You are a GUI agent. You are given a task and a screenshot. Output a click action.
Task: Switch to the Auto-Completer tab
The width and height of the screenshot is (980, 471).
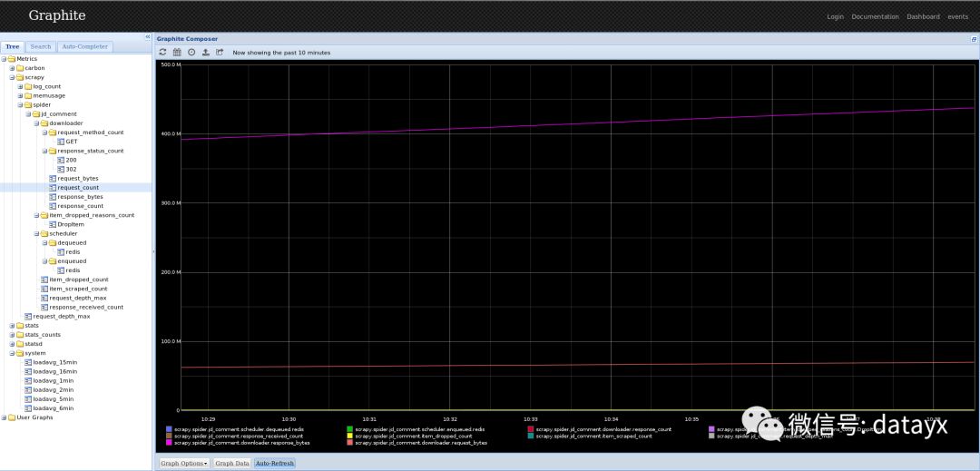[x=85, y=47]
